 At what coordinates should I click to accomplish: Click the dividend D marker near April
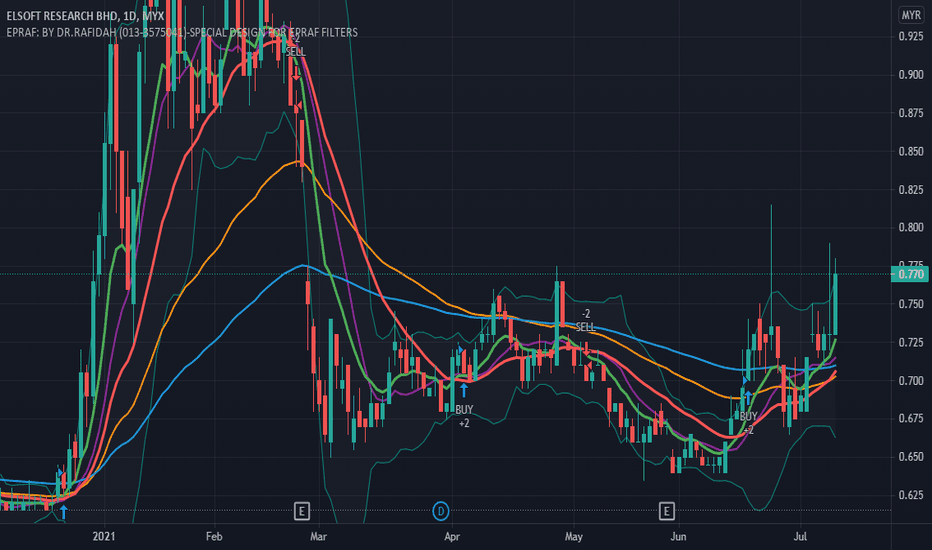pos(440,511)
